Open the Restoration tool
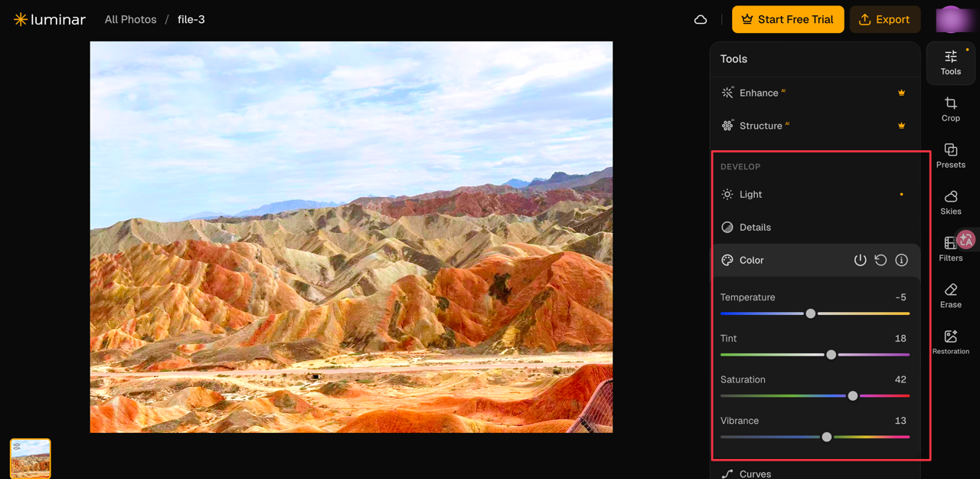The image size is (980, 479). [x=951, y=343]
